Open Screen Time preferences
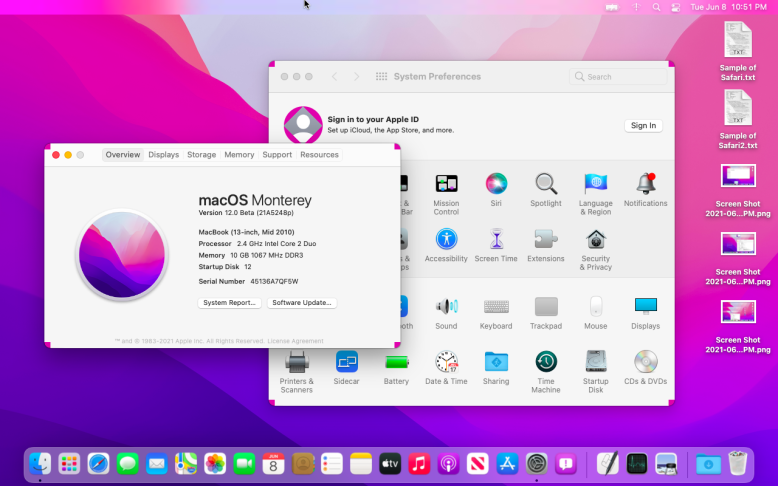Image resolution: width=778 pixels, height=486 pixels. click(496, 239)
